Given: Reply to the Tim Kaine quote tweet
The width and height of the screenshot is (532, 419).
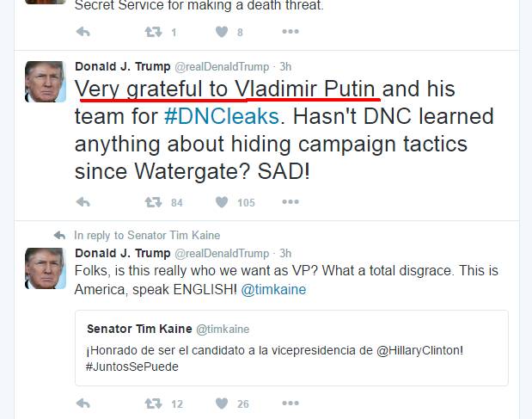Looking at the screenshot, I should pyautogui.click(x=83, y=404).
